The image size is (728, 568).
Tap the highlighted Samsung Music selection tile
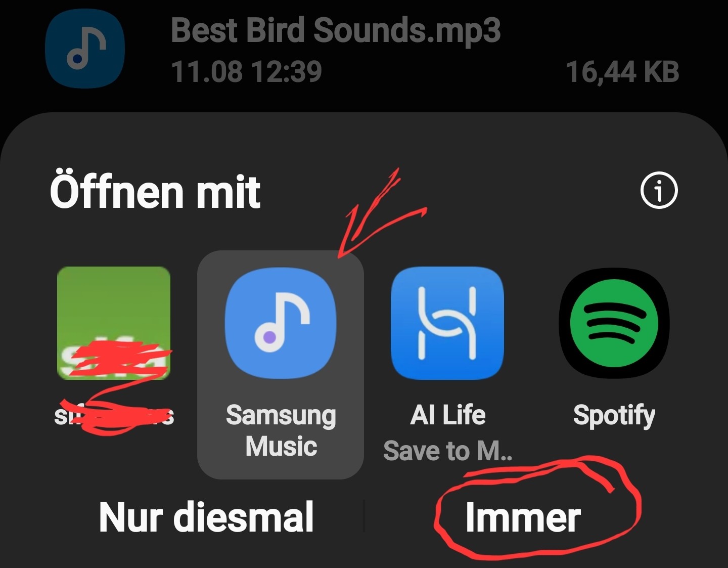281,365
